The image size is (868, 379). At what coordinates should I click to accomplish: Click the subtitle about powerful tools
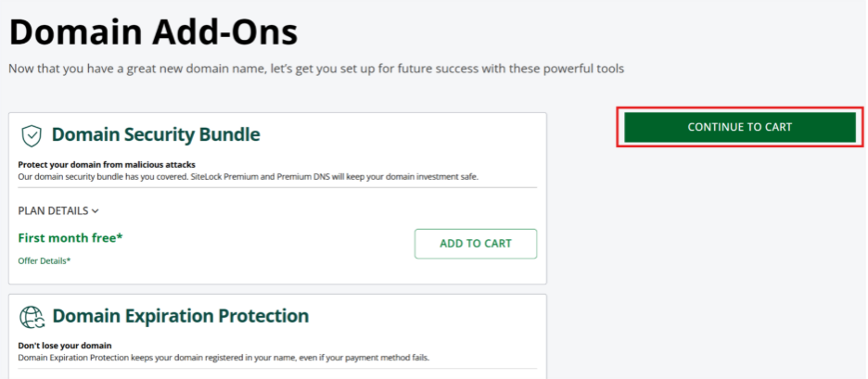pos(315,69)
